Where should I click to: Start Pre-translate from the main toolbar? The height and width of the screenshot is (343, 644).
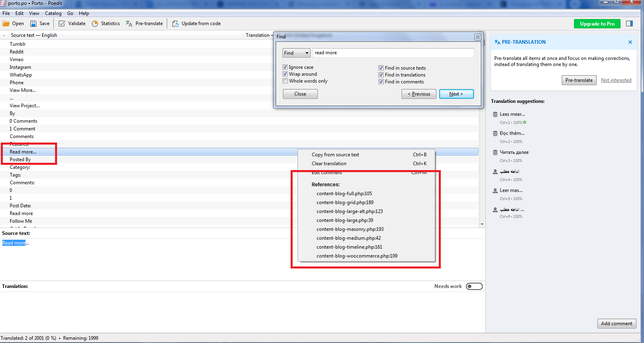(144, 23)
